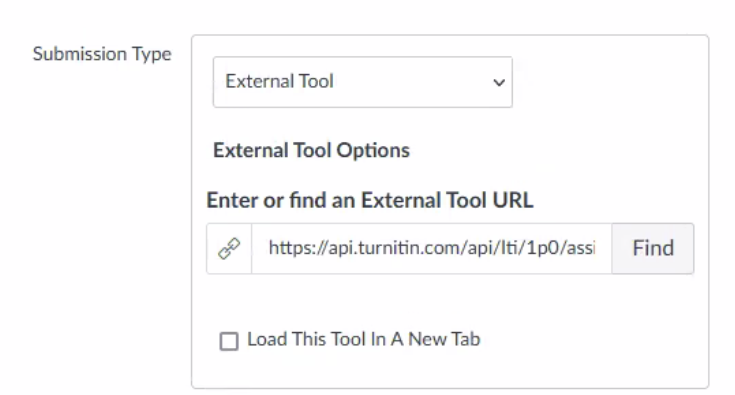
Task: Click "Enter or find an External Tool URL" label
Action: 370,200
